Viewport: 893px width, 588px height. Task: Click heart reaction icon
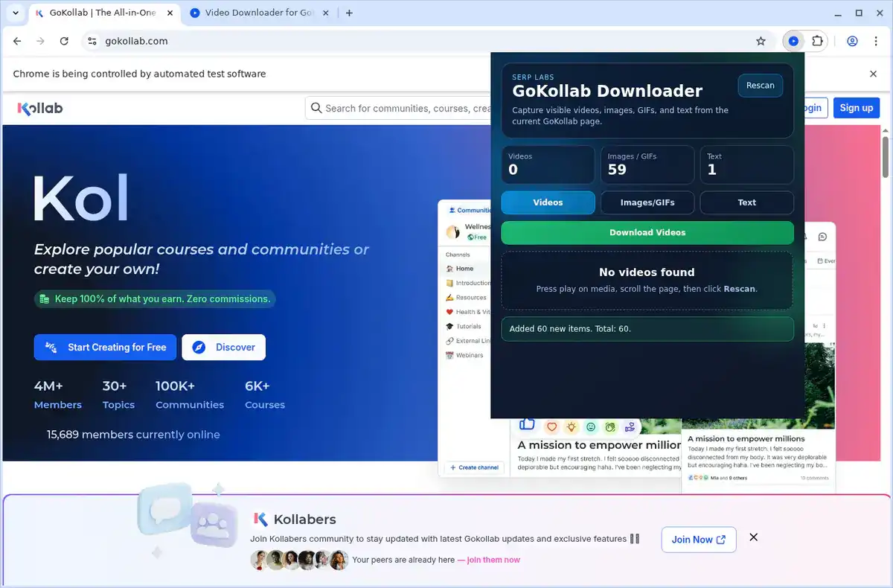click(x=551, y=427)
